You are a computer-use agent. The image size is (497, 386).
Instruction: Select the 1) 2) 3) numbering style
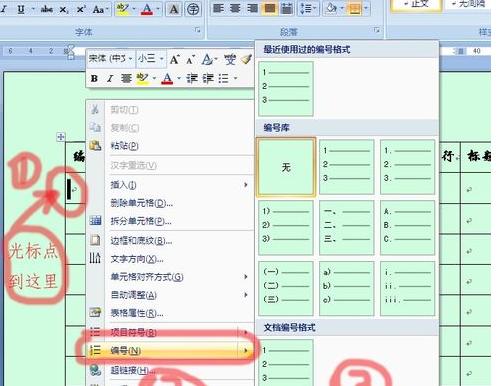click(286, 227)
